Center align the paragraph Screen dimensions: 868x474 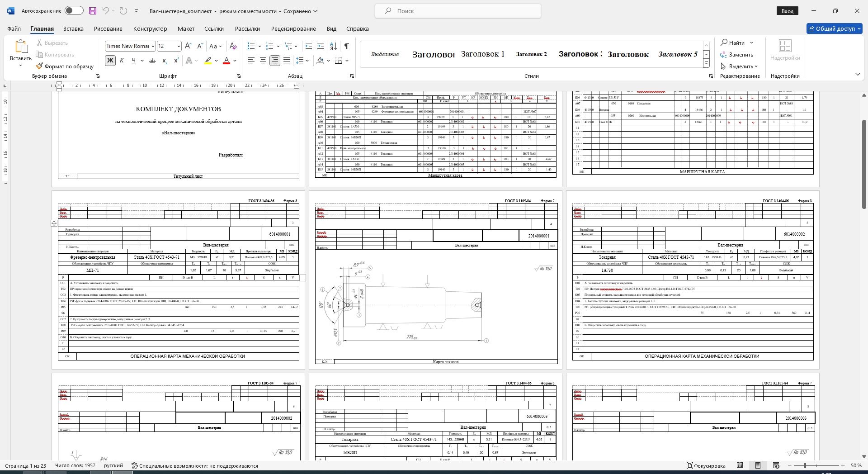point(263,61)
